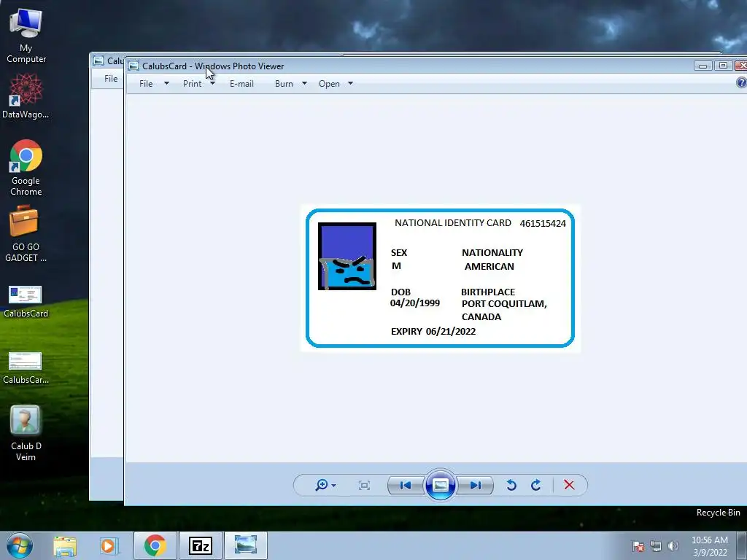Click File in the background Photo Viewer window
The height and width of the screenshot is (560, 747).
(111, 79)
